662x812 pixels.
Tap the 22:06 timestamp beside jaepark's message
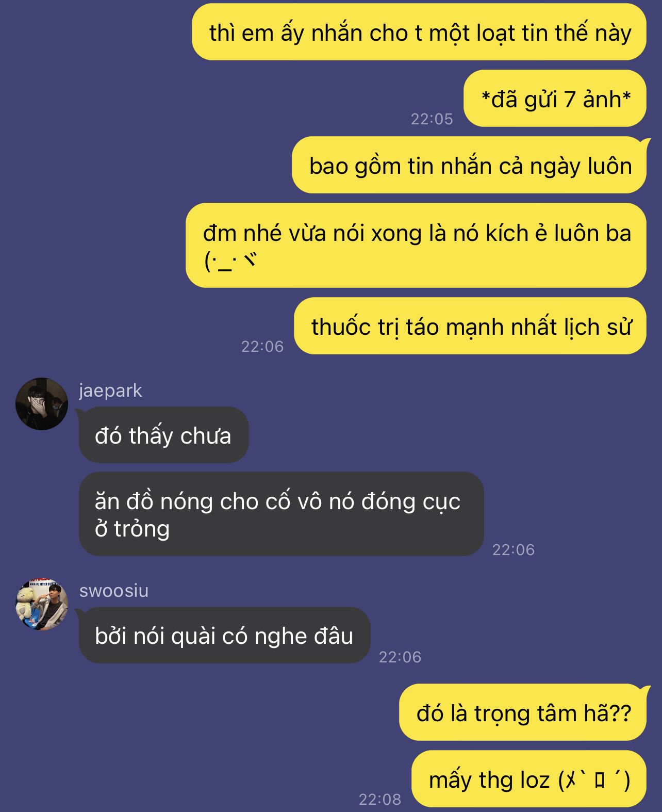tap(514, 549)
